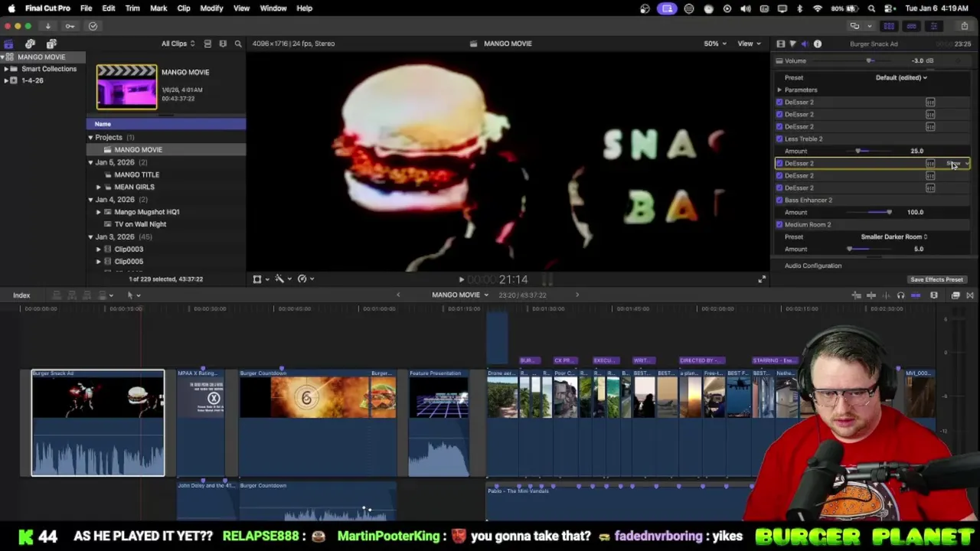The image size is (980, 551).
Task: Open the Transitions browser icon in timeline
Action: coord(969,295)
